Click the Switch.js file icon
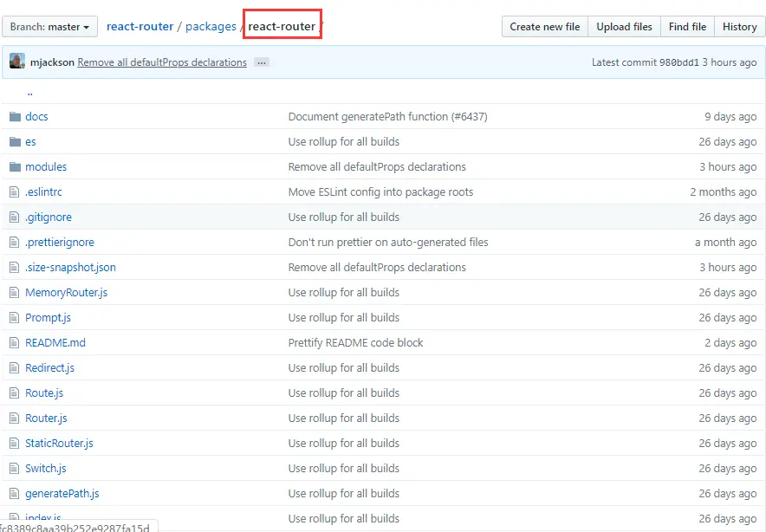 pos(15,469)
